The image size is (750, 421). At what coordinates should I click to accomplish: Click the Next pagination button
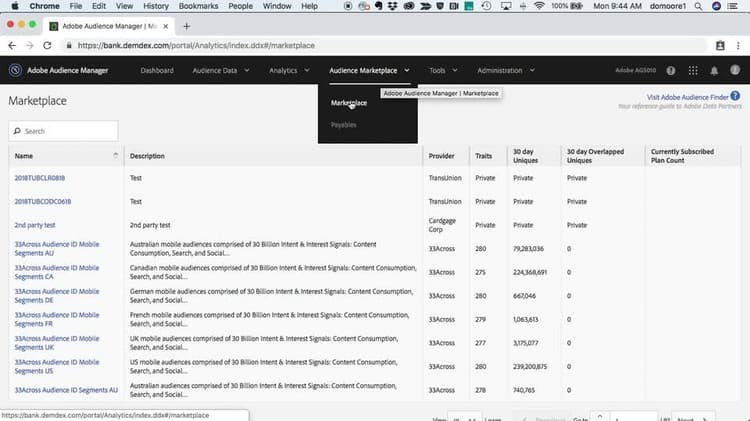tap(693, 418)
